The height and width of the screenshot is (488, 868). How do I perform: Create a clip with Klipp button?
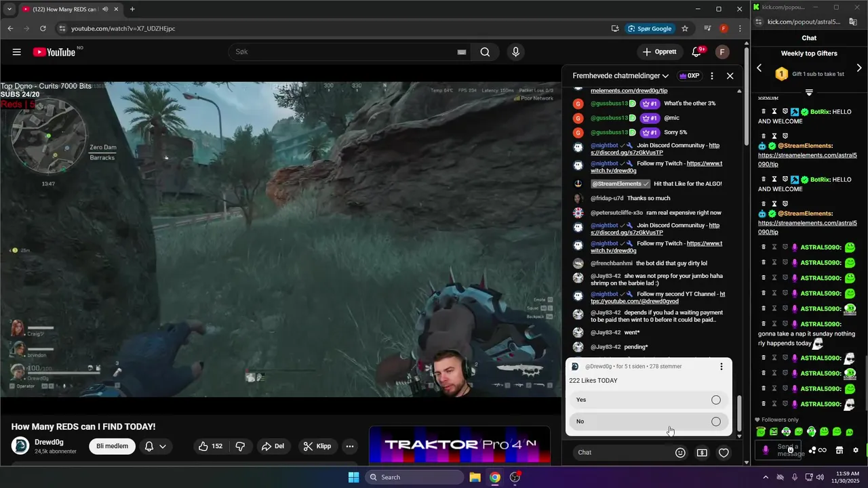click(x=317, y=446)
